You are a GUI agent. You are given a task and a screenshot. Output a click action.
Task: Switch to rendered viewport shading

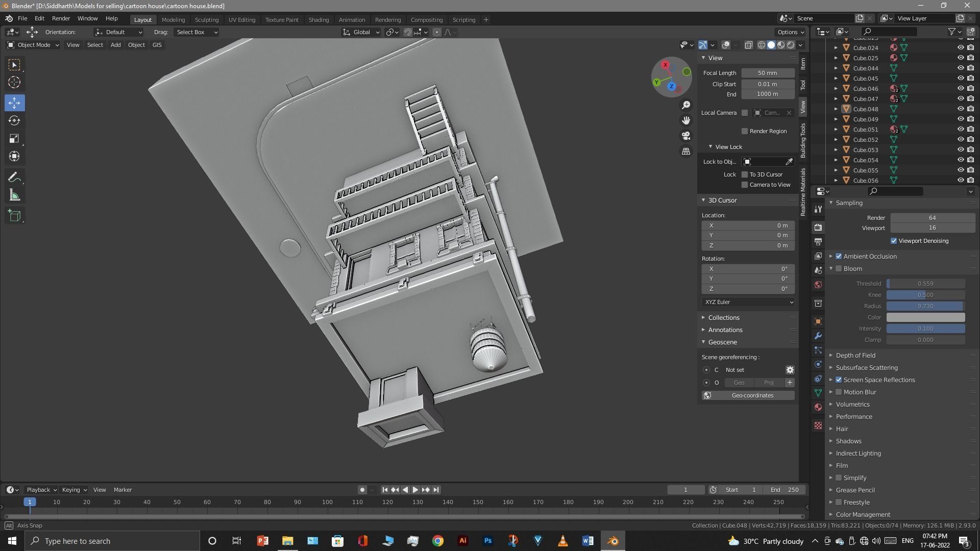pos(791,45)
